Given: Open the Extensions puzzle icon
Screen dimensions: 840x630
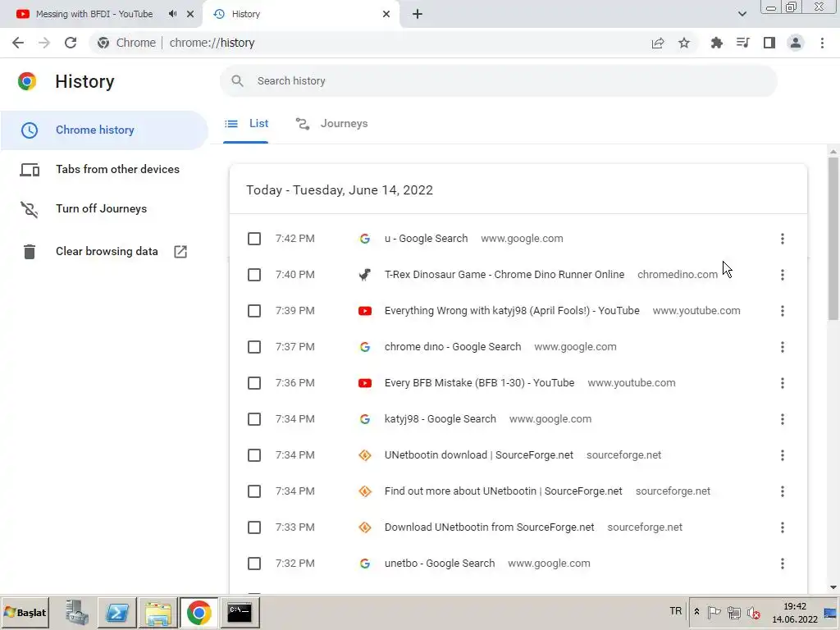Looking at the screenshot, I should (717, 43).
